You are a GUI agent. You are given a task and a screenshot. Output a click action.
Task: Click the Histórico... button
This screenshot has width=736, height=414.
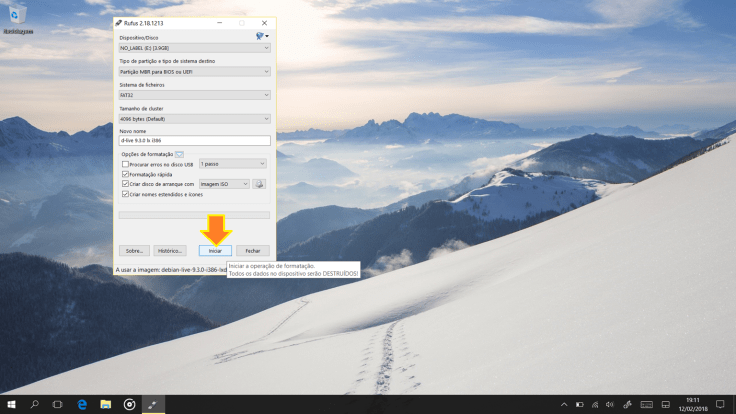(x=170, y=250)
